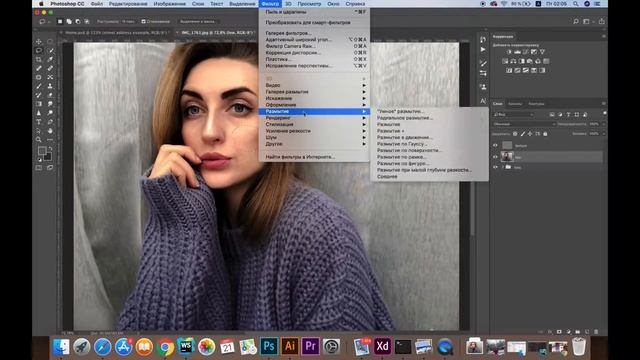Click the search icon in Photoshop options bar

point(576,21)
